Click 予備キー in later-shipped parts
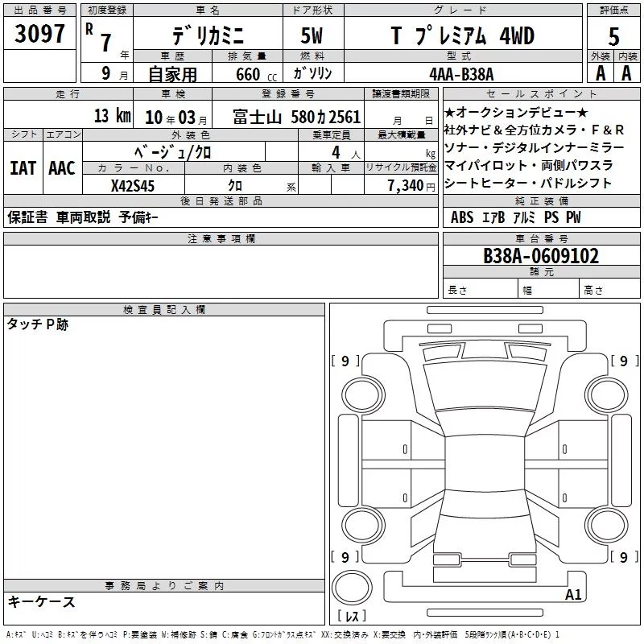The height and width of the screenshot is (644, 644). click(x=138, y=217)
